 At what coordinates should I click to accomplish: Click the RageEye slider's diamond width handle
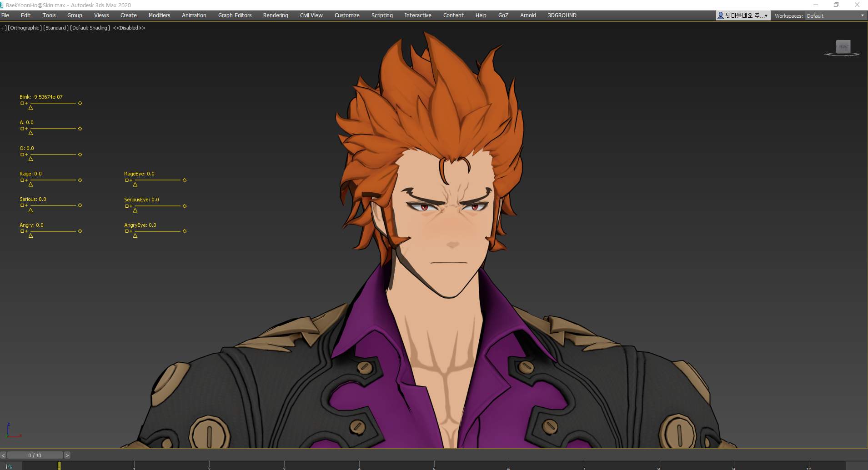coord(185,180)
